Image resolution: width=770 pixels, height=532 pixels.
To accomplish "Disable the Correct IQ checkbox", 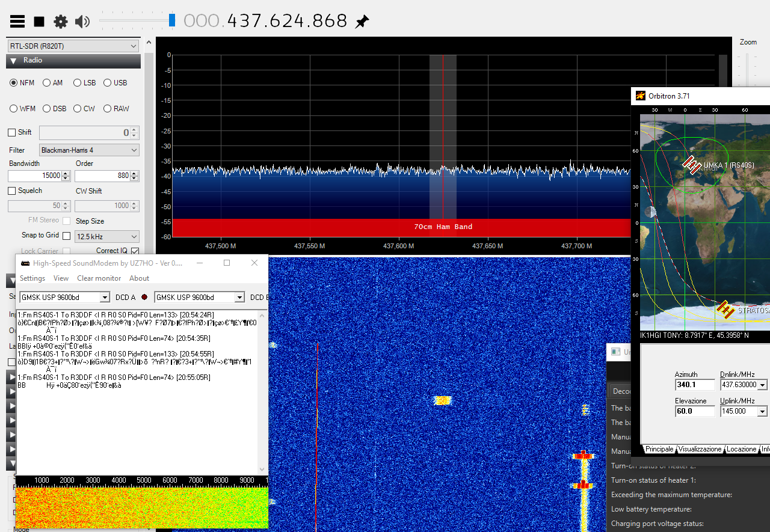I will [x=135, y=251].
